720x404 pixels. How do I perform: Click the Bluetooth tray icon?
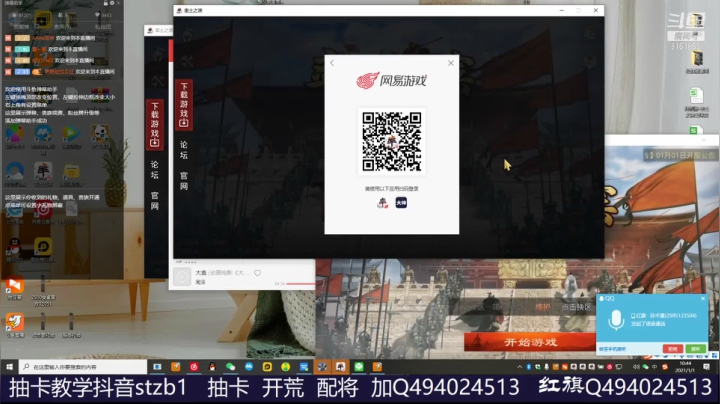(529, 367)
